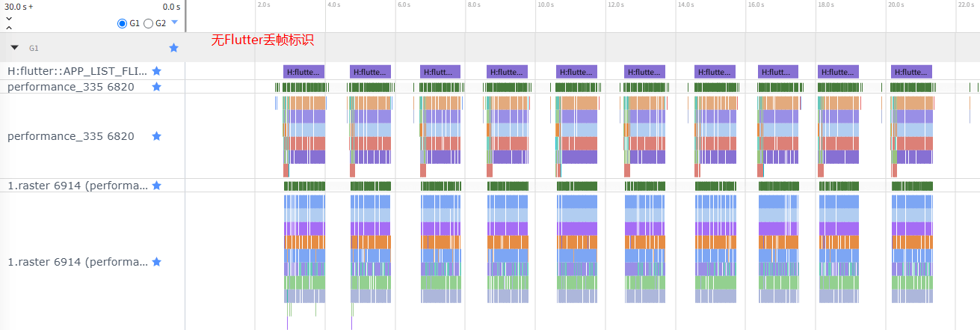
Task: Star the thin 1.raster 6914 thread-state row
Action: [x=156, y=186]
